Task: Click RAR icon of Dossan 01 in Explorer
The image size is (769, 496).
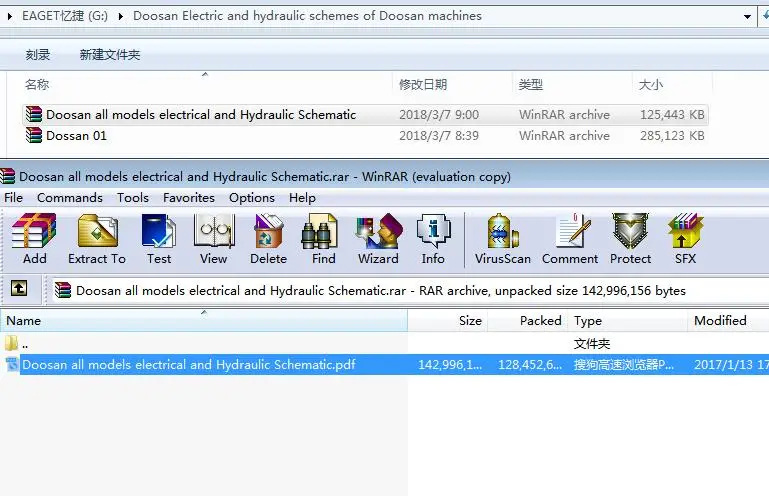Action: tap(34, 135)
